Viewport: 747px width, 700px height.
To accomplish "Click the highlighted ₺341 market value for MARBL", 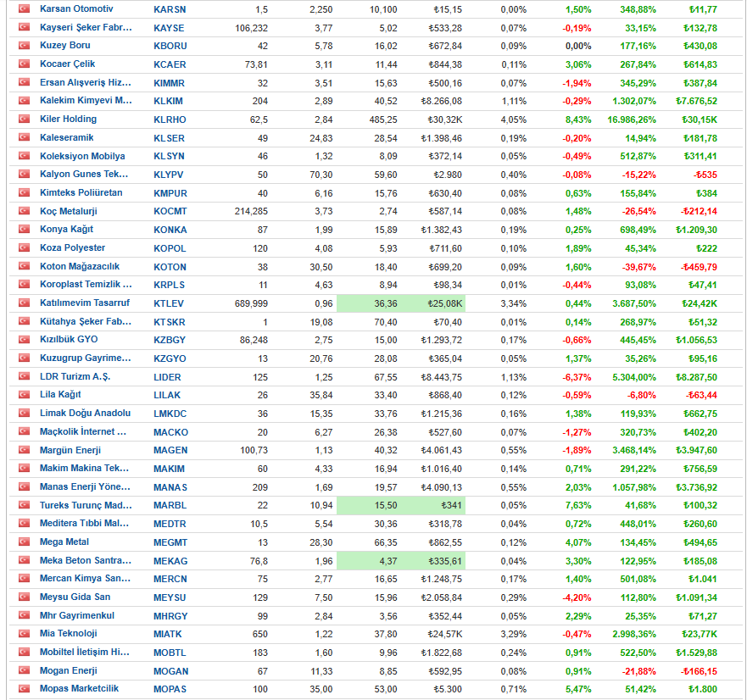I will coord(451,505).
